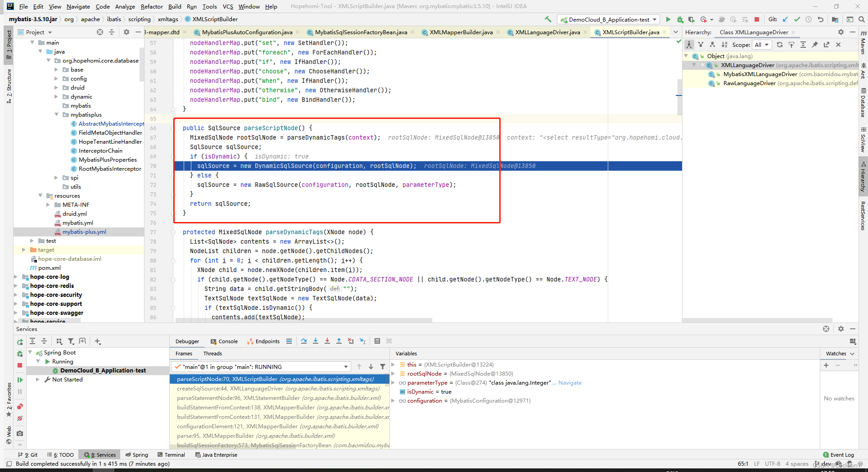Switch to the Threads tab
Viewport: 868px width, 472px height.
212,354
